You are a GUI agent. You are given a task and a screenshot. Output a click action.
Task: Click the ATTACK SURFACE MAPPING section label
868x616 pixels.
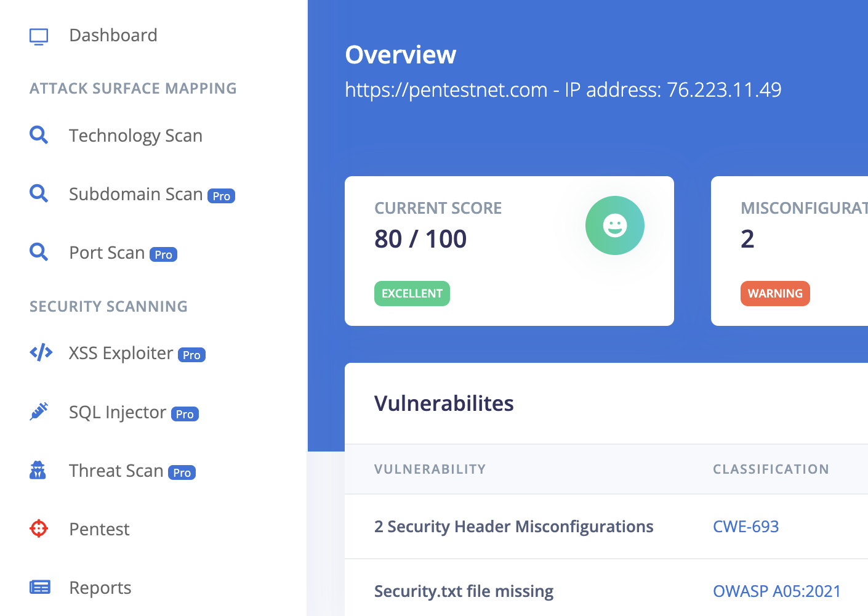pyautogui.click(x=133, y=89)
